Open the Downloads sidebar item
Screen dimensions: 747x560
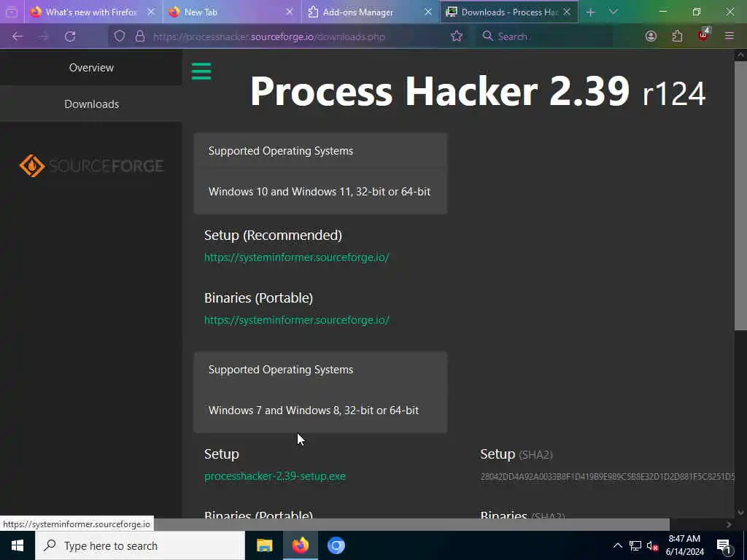[91, 104]
